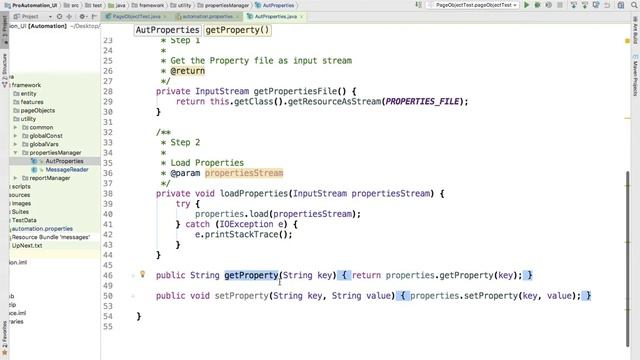640x360 pixels.
Task: Expand the common folder in project tree
Action: tap(16, 127)
